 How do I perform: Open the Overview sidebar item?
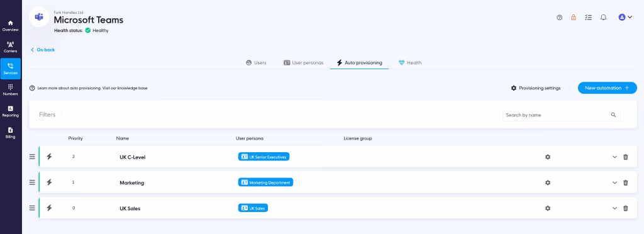10,26
